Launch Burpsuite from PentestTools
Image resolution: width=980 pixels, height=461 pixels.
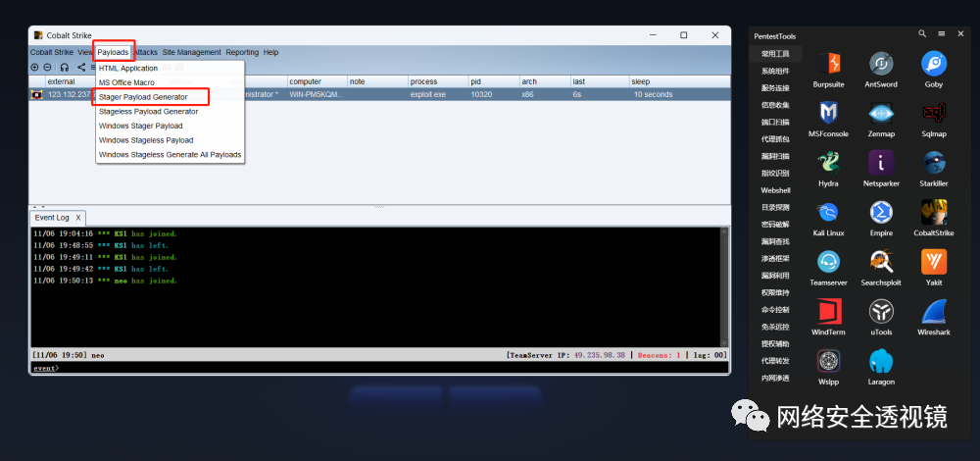point(828,63)
